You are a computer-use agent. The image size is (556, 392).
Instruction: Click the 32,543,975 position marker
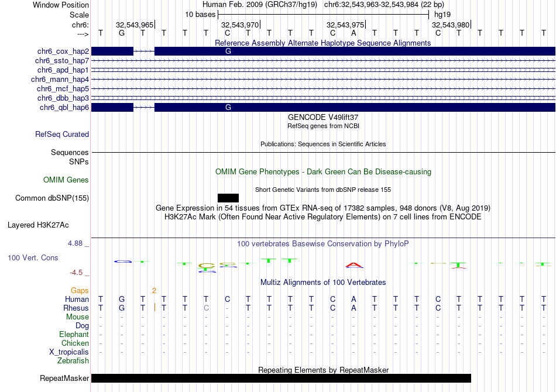coord(345,25)
